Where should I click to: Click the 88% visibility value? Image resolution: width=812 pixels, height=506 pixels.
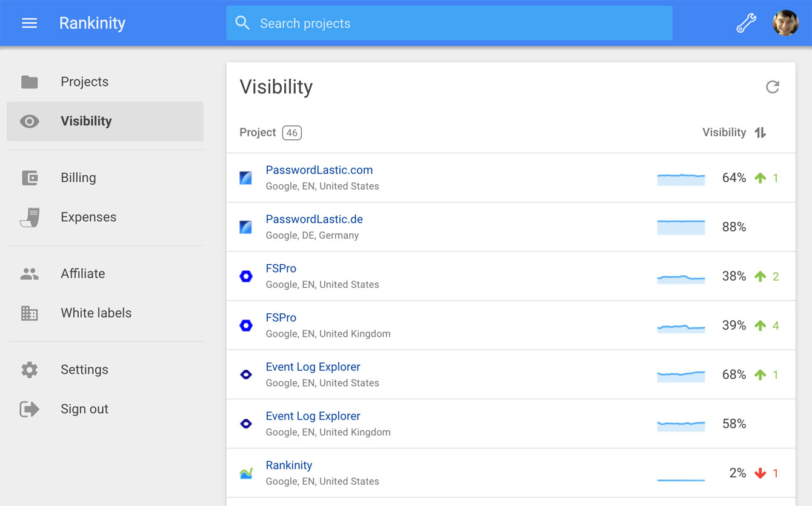click(734, 227)
